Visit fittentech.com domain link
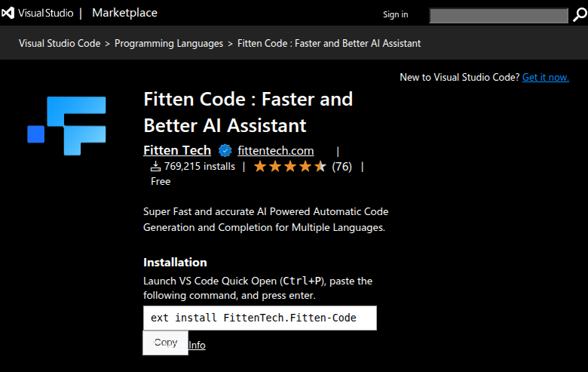Image resolution: width=588 pixels, height=372 pixels. (x=276, y=150)
